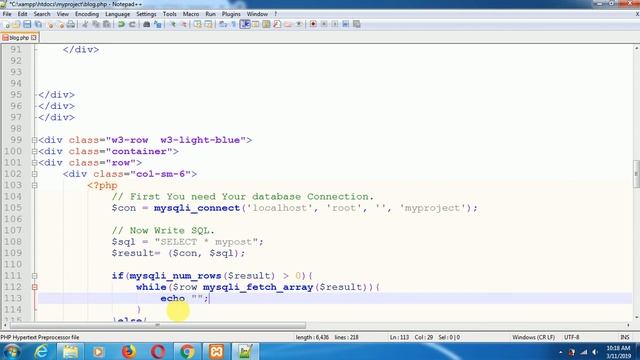Click the Save All toolbar icon
The image size is (640, 360).
[38, 24]
